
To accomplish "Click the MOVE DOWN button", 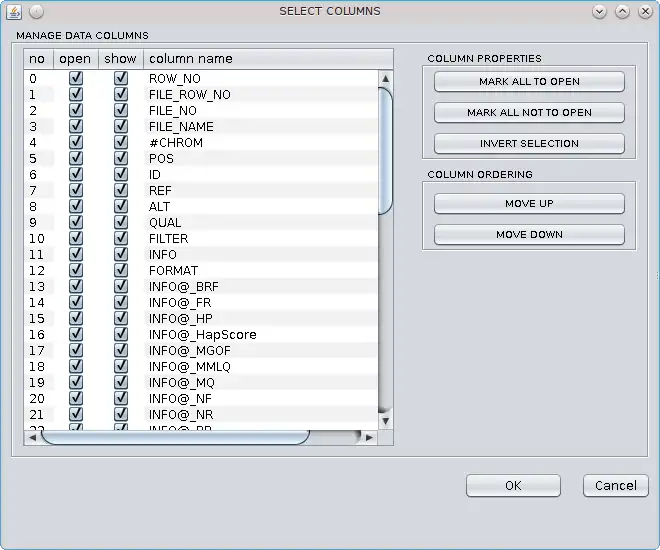I will pyautogui.click(x=529, y=234).
